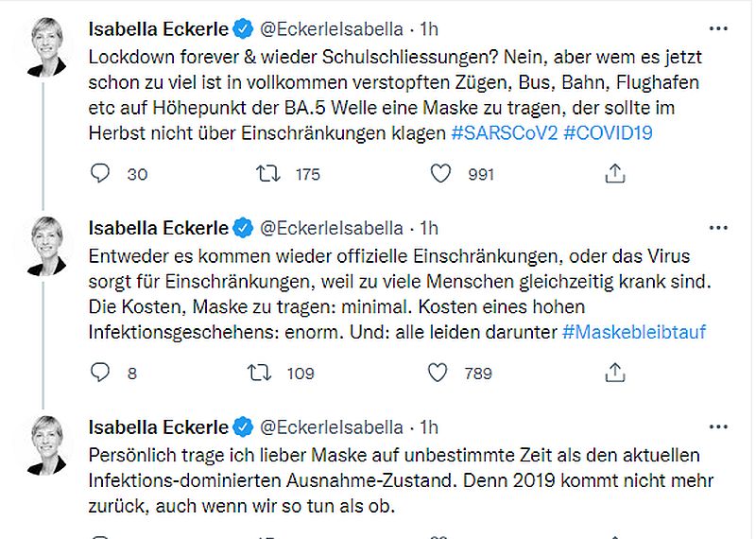Click the third tweet's profile photo
This screenshot has width=756, height=539.
[x=47, y=443]
